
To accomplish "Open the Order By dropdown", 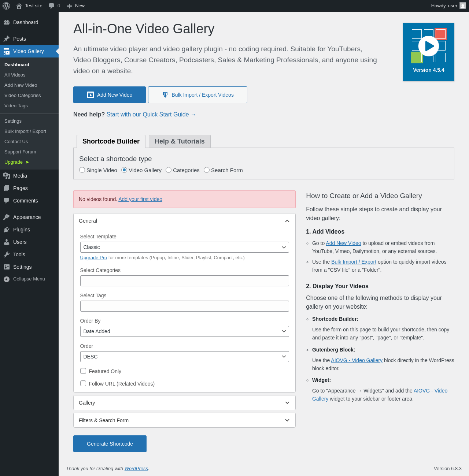I will pyautogui.click(x=185, y=331).
